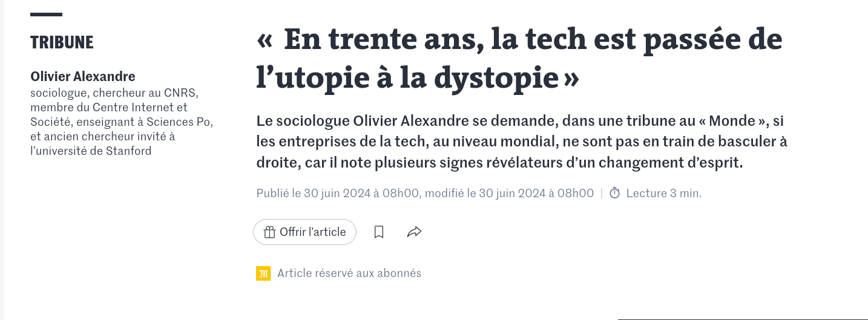The height and width of the screenshot is (320, 868).
Task: Select the TRIBUNE section label
Action: (62, 42)
